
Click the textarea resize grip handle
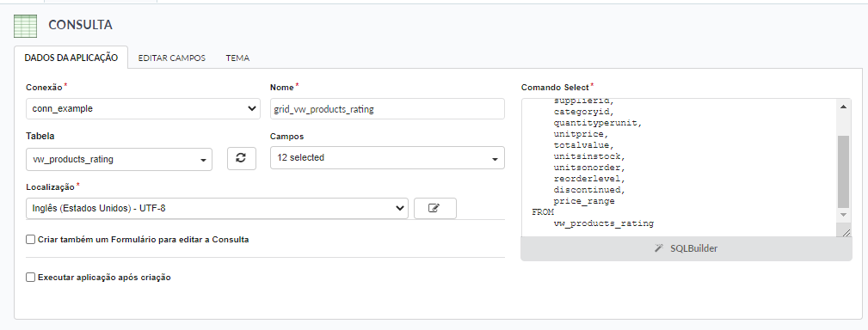pyautogui.click(x=846, y=232)
